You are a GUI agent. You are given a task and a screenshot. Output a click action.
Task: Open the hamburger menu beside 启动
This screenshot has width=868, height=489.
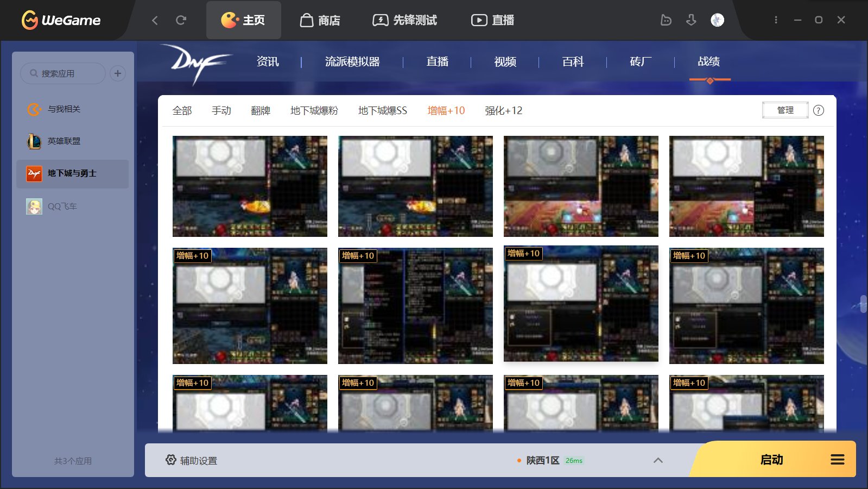pos(838,460)
